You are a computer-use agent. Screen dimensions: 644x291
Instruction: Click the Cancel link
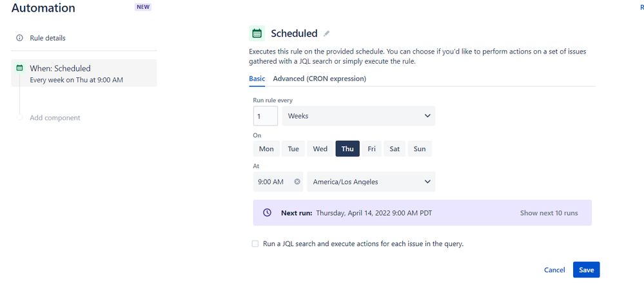(x=554, y=270)
